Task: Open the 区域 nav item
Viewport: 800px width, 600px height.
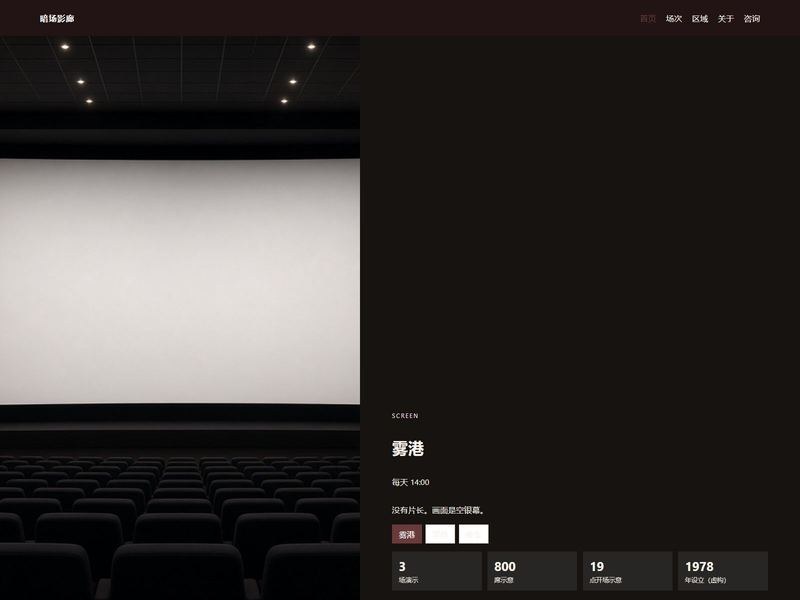Action: click(700, 19)
